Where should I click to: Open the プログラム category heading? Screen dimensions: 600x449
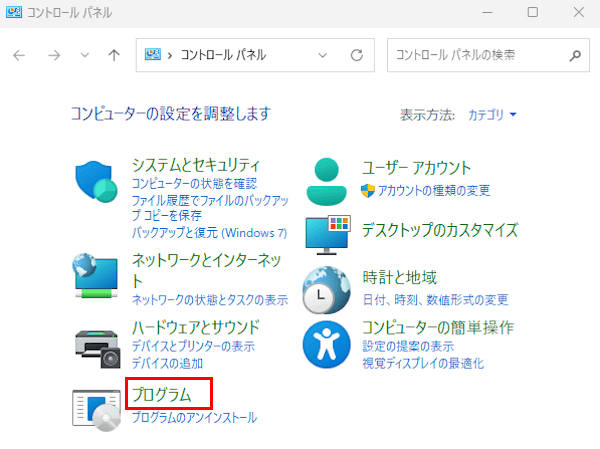tap(161, 395)
